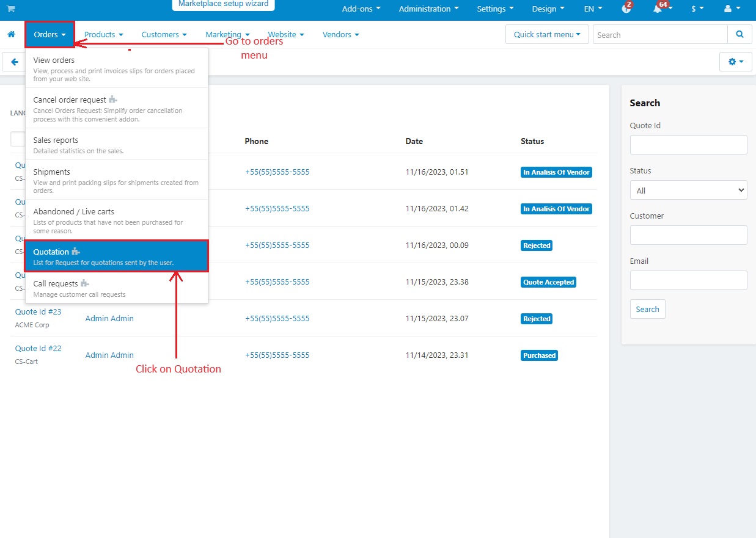Focus the Customer filter text field

(688, 235)
